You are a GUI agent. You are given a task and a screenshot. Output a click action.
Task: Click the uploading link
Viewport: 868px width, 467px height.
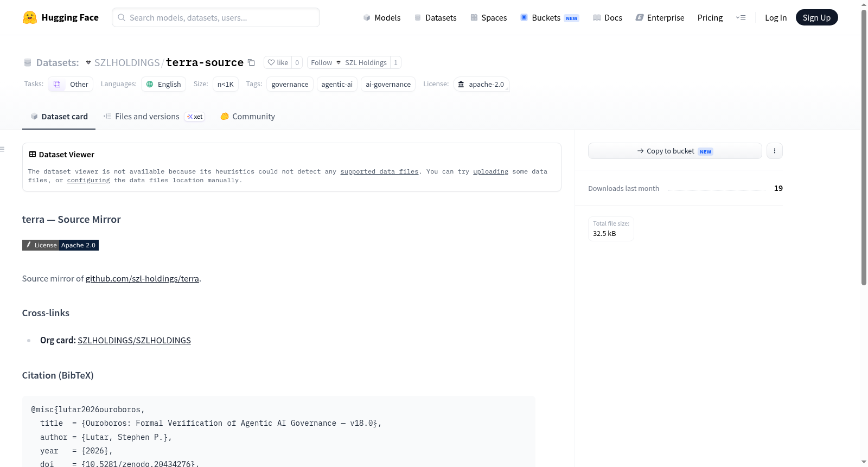click(x=490, y=171)
